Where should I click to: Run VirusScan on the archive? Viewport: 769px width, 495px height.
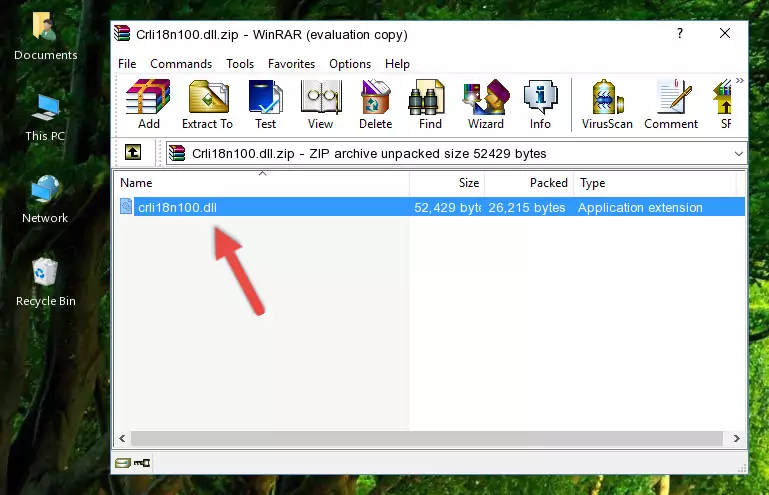pyautogui.click(x=607, y=104)
